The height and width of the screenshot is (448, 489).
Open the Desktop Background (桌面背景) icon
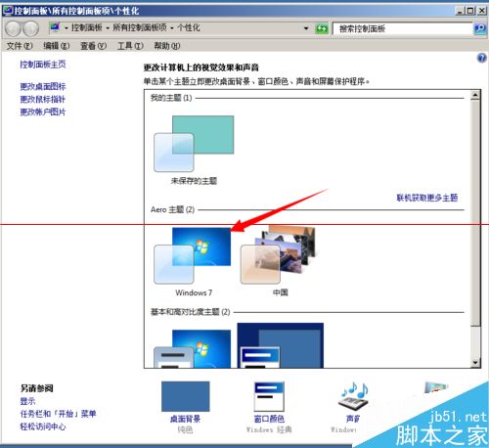coord(186,396)
